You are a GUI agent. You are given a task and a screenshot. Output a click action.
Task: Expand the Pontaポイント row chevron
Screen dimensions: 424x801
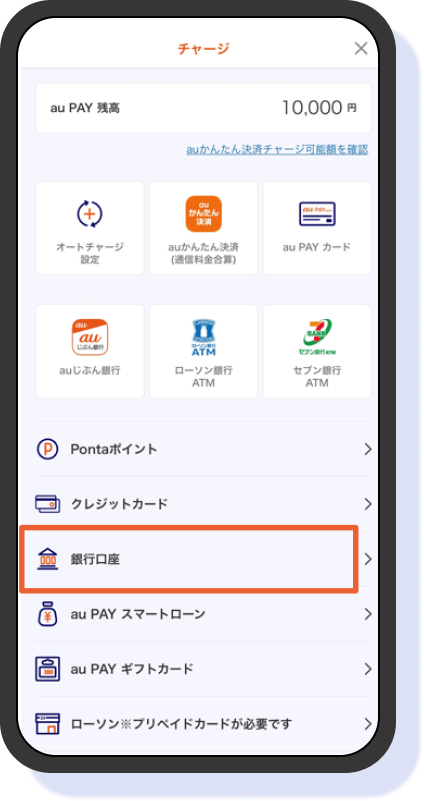click(368, 450)
